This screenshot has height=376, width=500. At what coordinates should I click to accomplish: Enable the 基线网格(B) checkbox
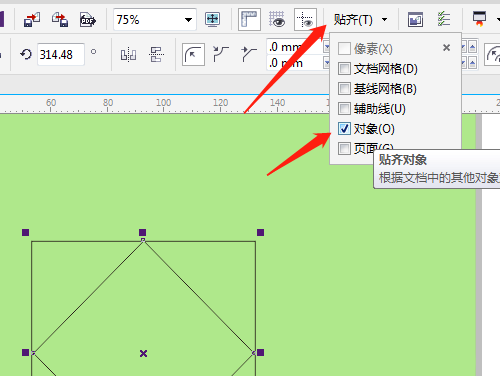coord(344,89)
